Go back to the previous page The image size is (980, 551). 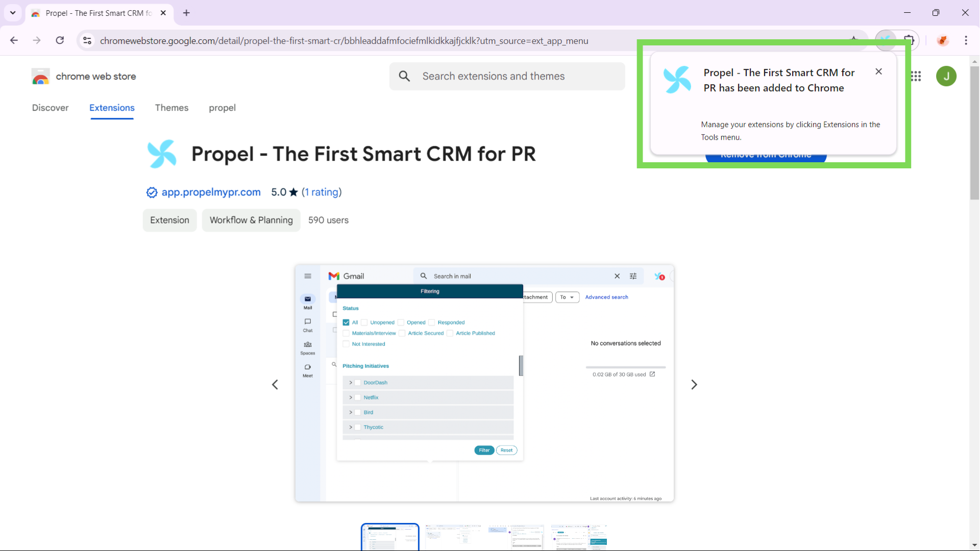tap(14, 40)
